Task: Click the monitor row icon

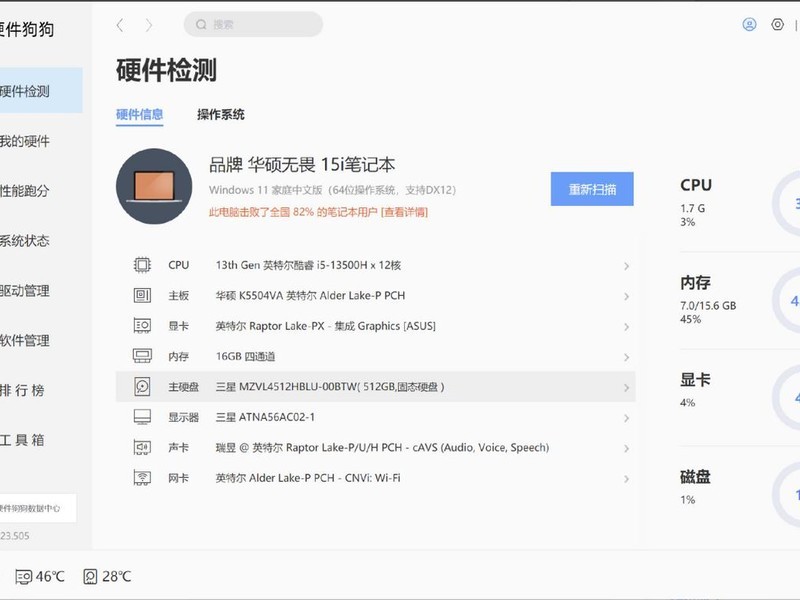Action: pyautogui.click(x=142, y=417)
